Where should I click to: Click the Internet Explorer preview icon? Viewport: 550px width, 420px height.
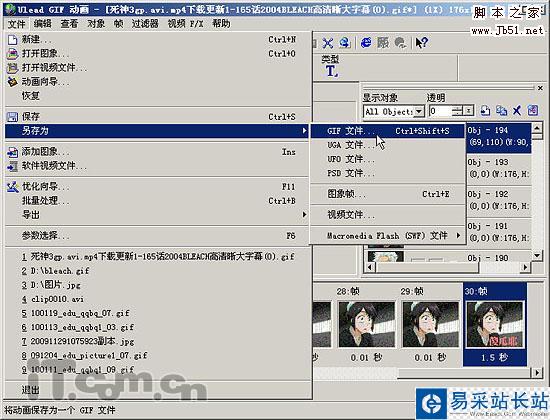tap(366, 43)
